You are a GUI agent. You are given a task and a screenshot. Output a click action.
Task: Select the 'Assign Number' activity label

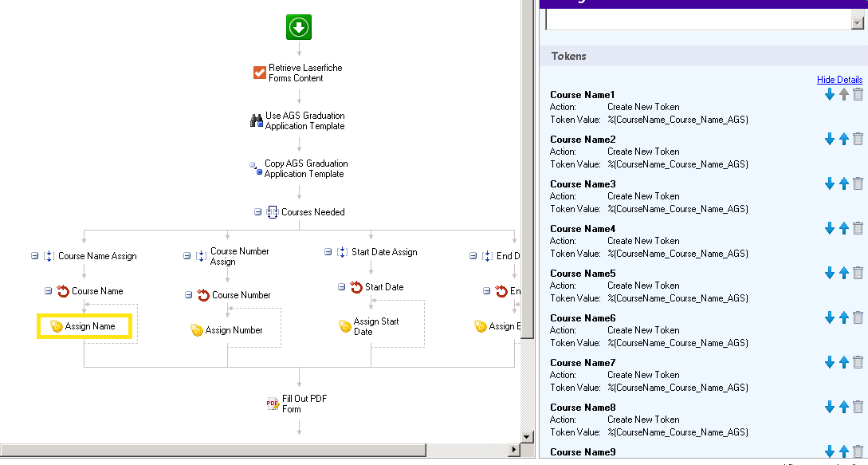tap(234, 330)
